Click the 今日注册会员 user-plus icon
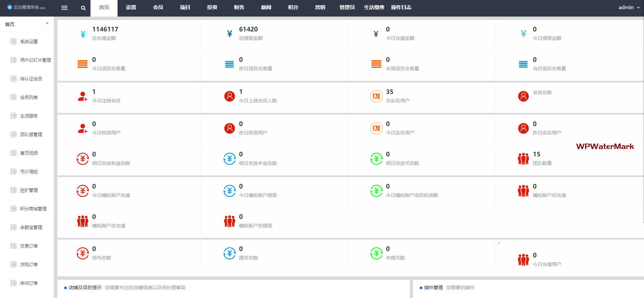The image size is (644, 298). pos(83,97)
